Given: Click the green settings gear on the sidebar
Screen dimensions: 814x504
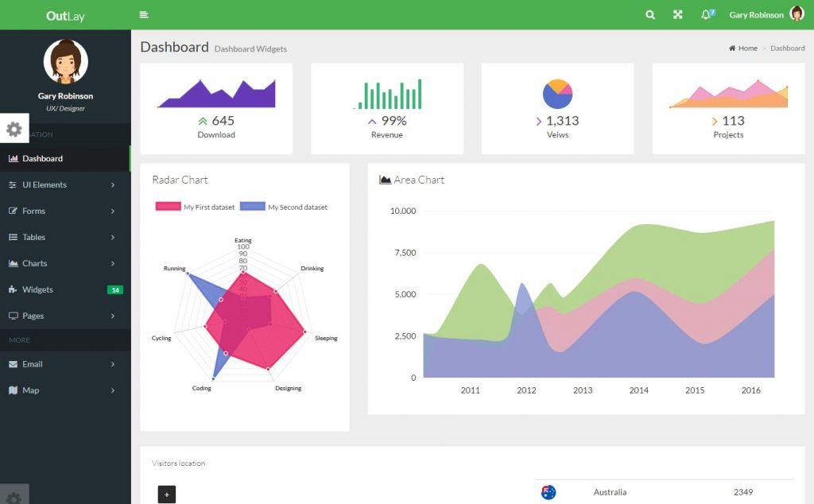Looking at the screenshot, I should [13, 128].
